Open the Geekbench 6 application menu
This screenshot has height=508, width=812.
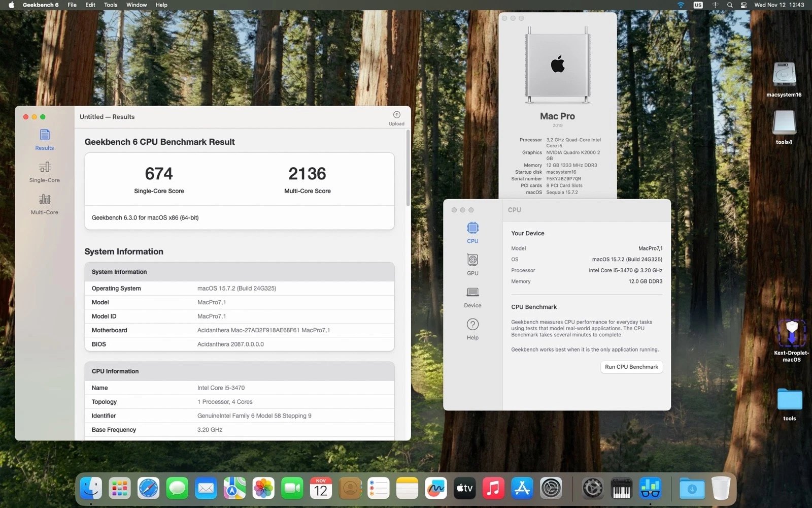tap(41, 5)
